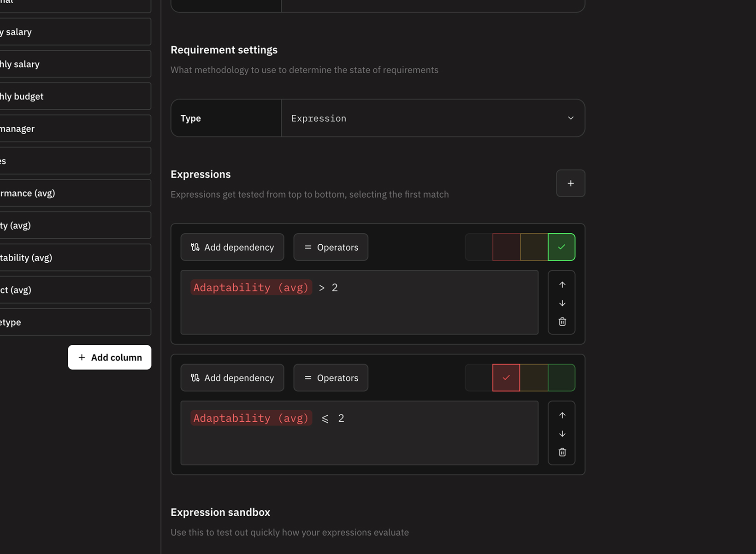Delete the first expression with trash icon
The image size is (756, 554).
click(x=562, y=322)
